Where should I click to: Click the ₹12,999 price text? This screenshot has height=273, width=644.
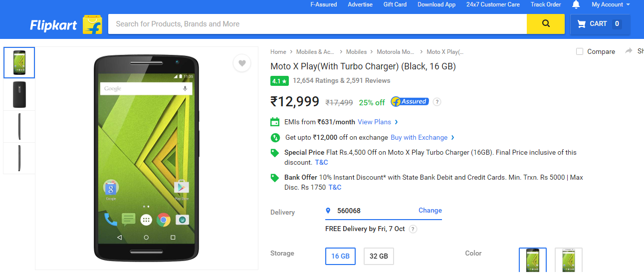click(295, 102)
